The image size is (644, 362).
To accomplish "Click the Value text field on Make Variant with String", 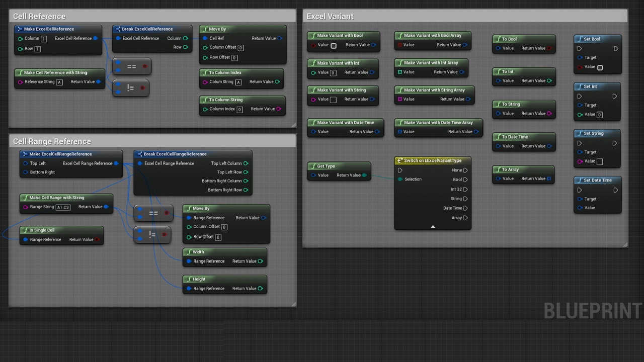I will pyautogui.click(x=333, y=100).
